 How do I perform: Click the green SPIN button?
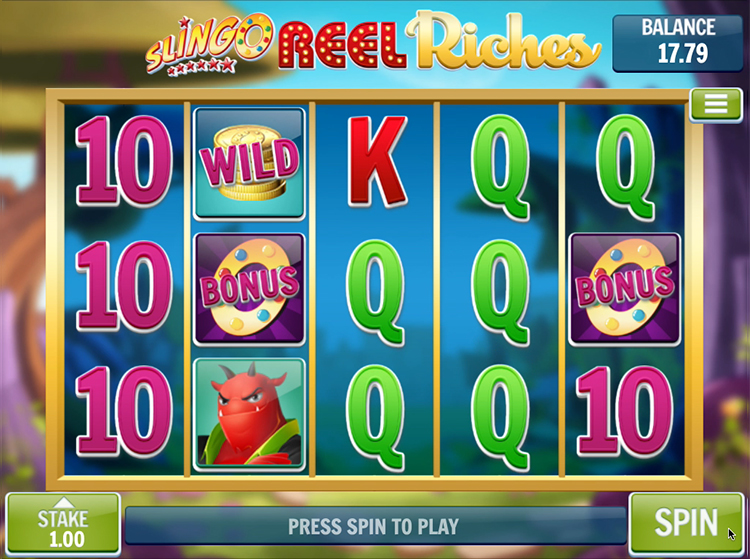[686, 523]
